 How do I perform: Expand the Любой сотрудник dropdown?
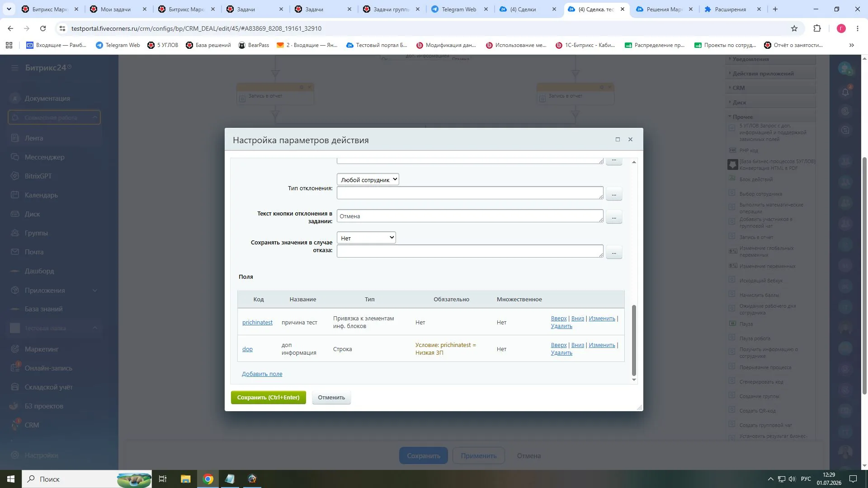pos(368,179)
